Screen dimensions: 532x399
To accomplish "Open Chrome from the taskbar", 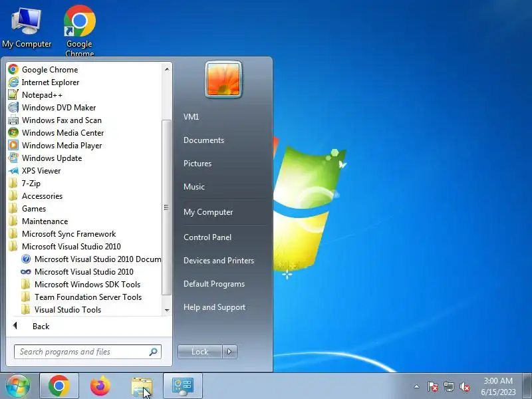I will pyautogui.click(x=59, y=386).
